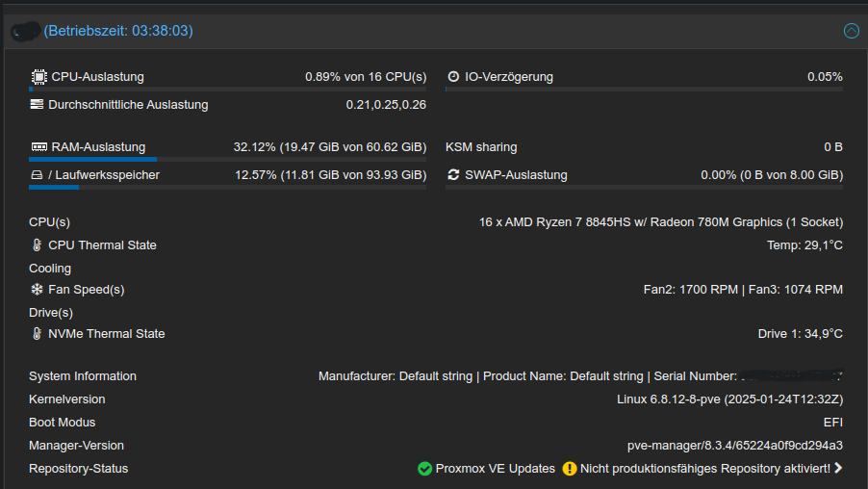
Task: Click the Laufwerksspeicher usage progress bar
Action: click(227, 187)
